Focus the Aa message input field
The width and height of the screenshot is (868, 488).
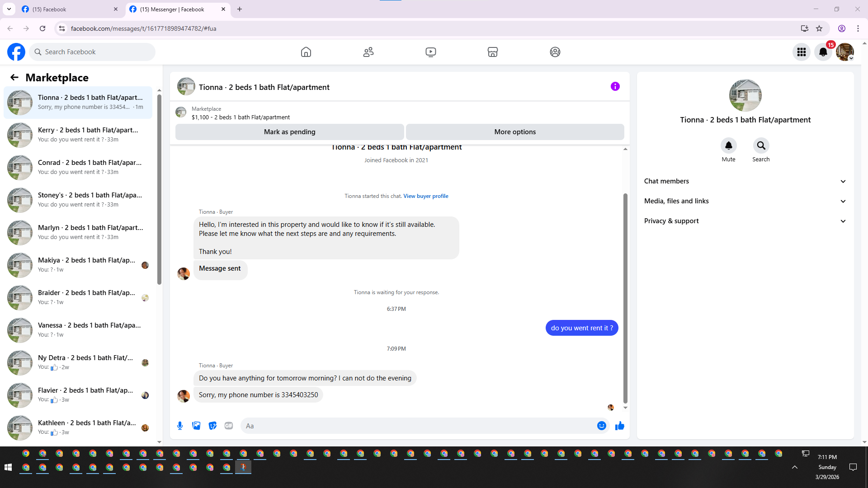[418, 426]
